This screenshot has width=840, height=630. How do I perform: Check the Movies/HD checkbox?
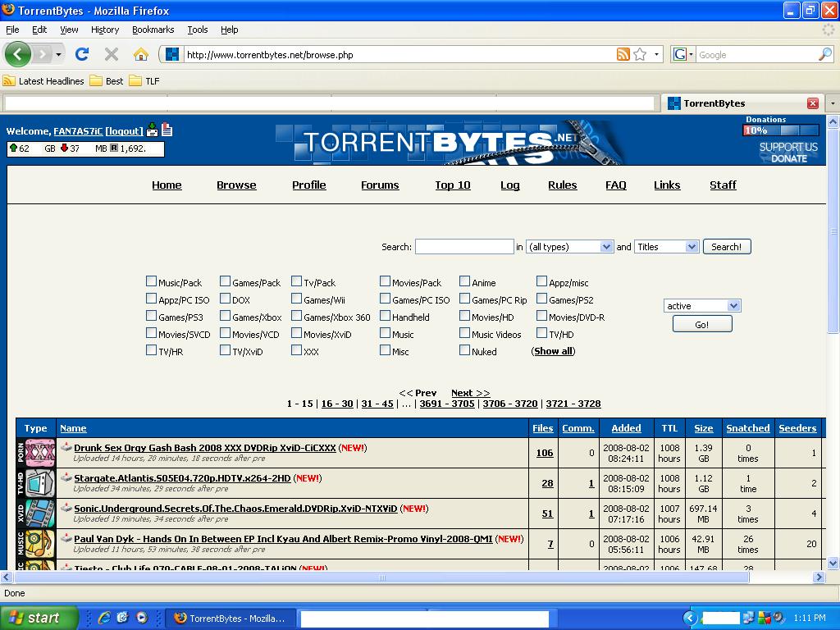tap(464, 316)
